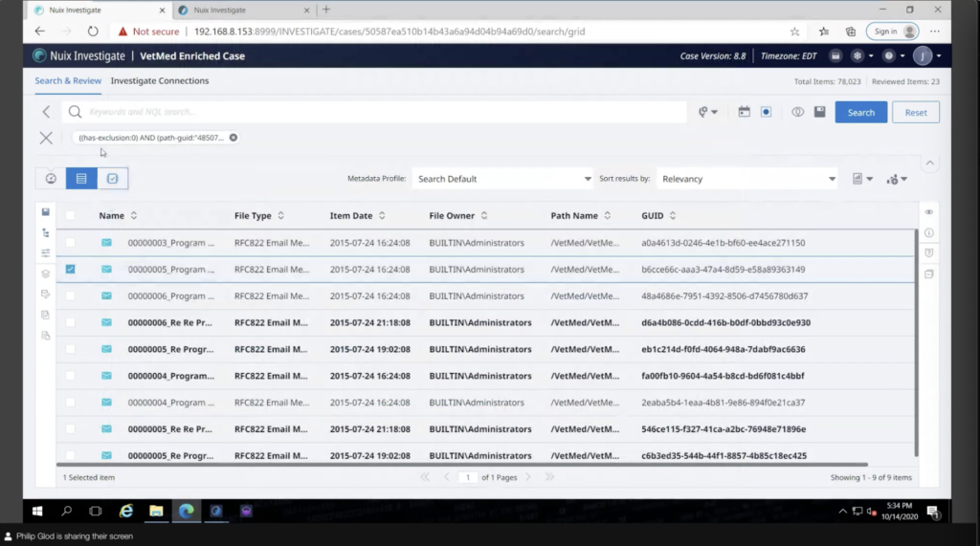
Task: Check the 00000003_Program row checkbox
Action: [x=70, y=242]
